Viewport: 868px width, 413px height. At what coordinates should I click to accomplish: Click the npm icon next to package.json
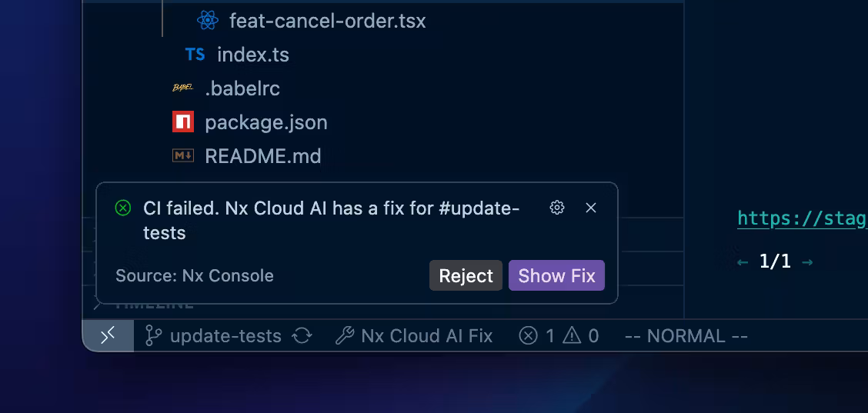(x=183, y=122)
